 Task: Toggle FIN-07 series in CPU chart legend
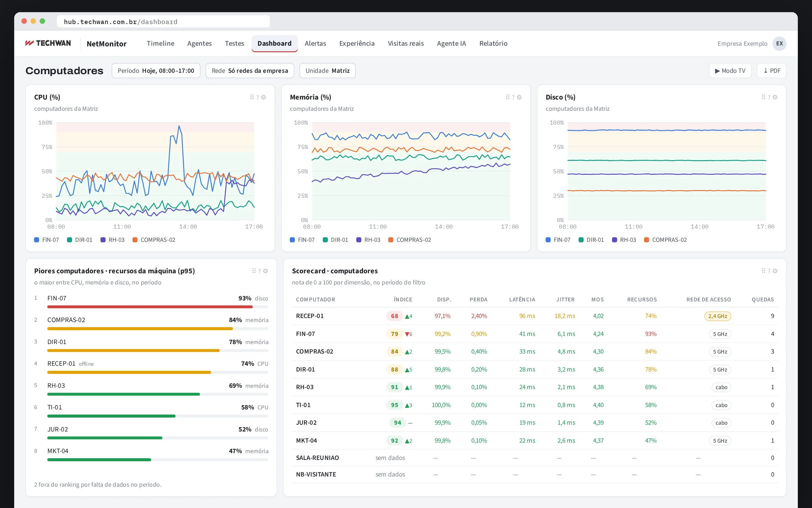(47, 240)
